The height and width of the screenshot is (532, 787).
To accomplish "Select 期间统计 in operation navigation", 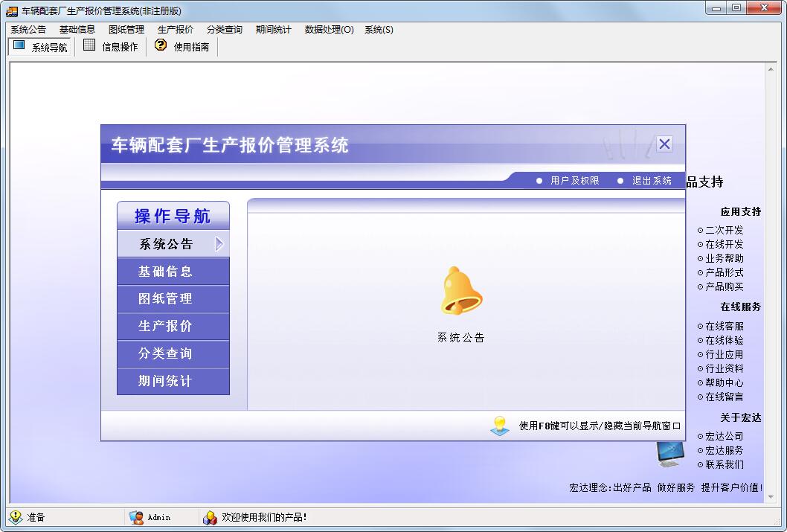I will point(173,381).
